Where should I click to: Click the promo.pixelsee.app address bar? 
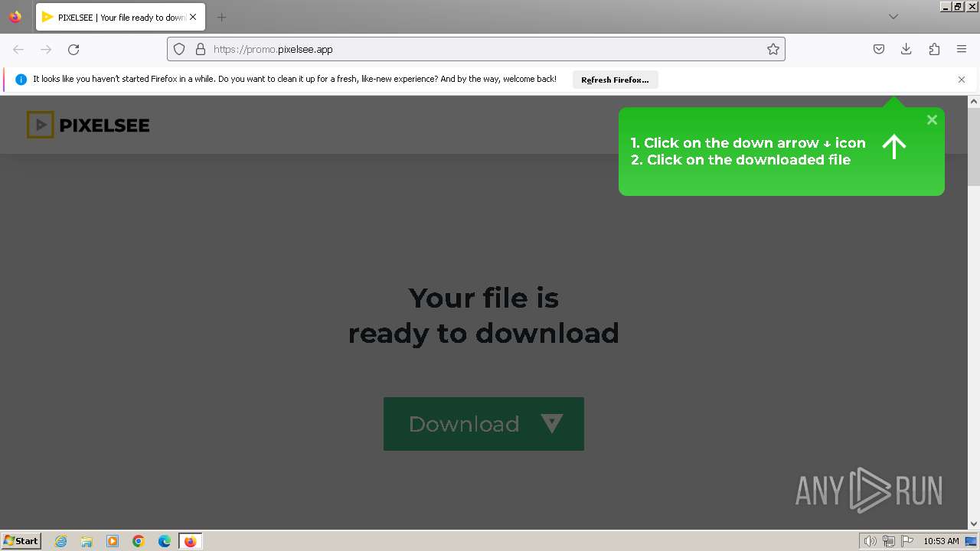click(x=475, y=49)
